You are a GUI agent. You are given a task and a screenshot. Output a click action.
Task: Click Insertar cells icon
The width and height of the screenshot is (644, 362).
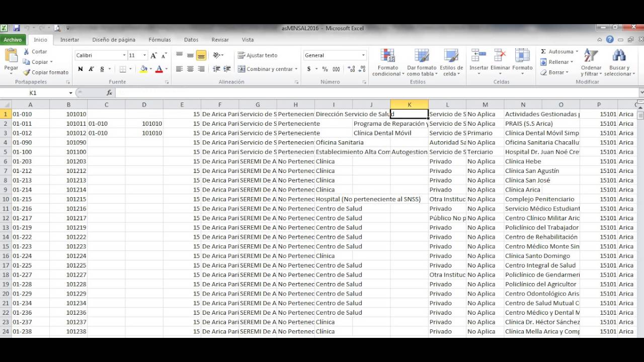pyautogui.click(x=478, y=55)
